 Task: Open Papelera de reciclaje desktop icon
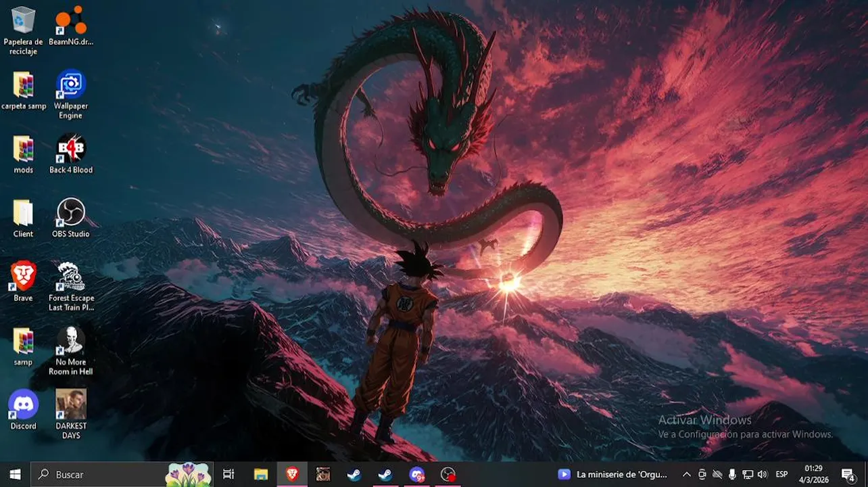pyautogui.click(x=23, y=30)
